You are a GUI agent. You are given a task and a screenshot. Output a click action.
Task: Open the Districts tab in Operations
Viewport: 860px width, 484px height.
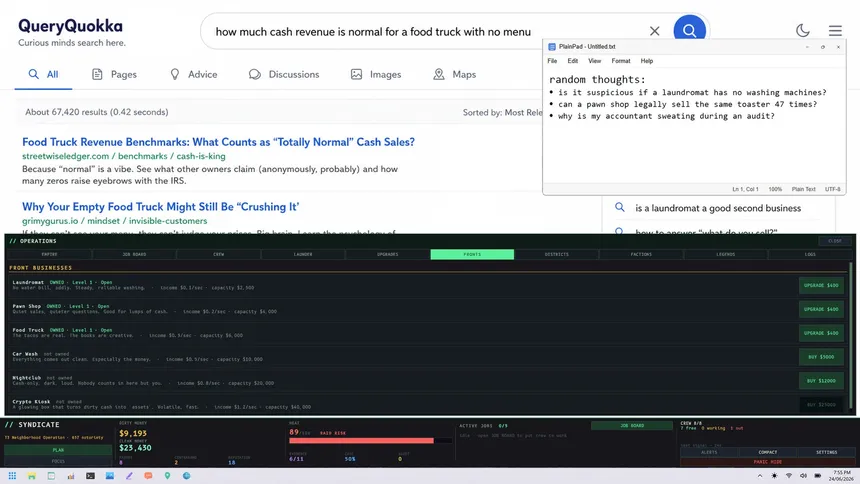point(557,254)
